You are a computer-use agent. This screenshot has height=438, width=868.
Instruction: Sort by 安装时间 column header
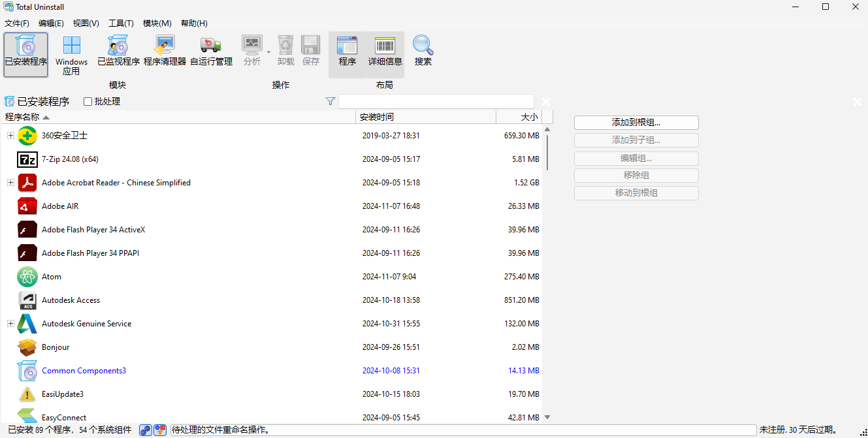coord(426,117)
